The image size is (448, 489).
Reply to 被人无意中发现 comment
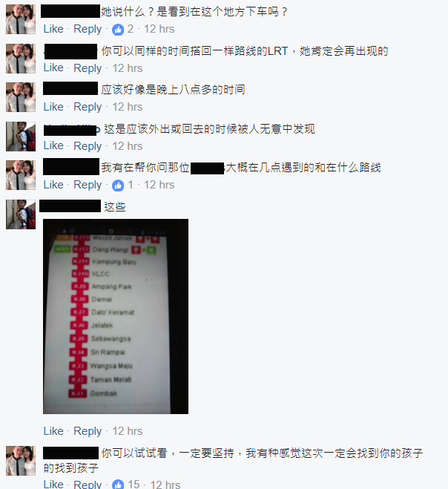(x=88, y=146)
